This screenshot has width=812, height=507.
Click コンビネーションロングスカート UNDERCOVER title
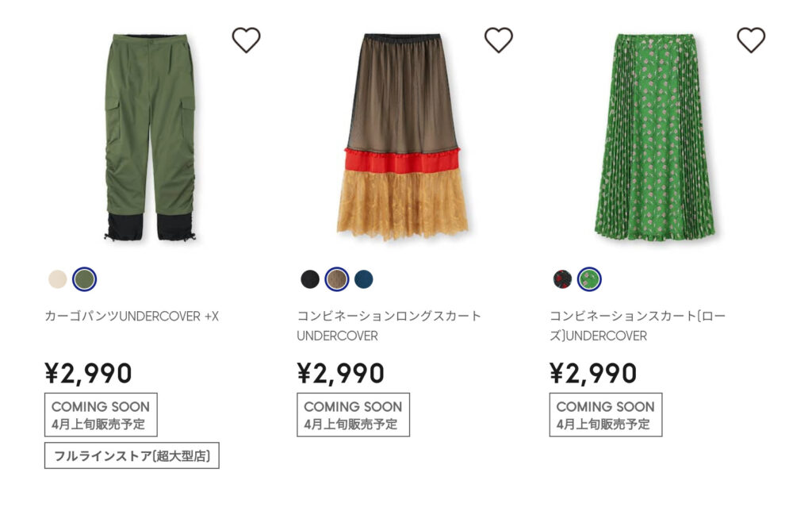click(x=389, y=326)
